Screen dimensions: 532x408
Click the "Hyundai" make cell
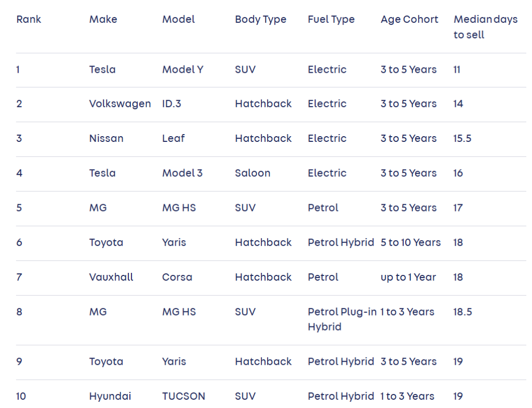pyautogui.click(x=110, y=396)
